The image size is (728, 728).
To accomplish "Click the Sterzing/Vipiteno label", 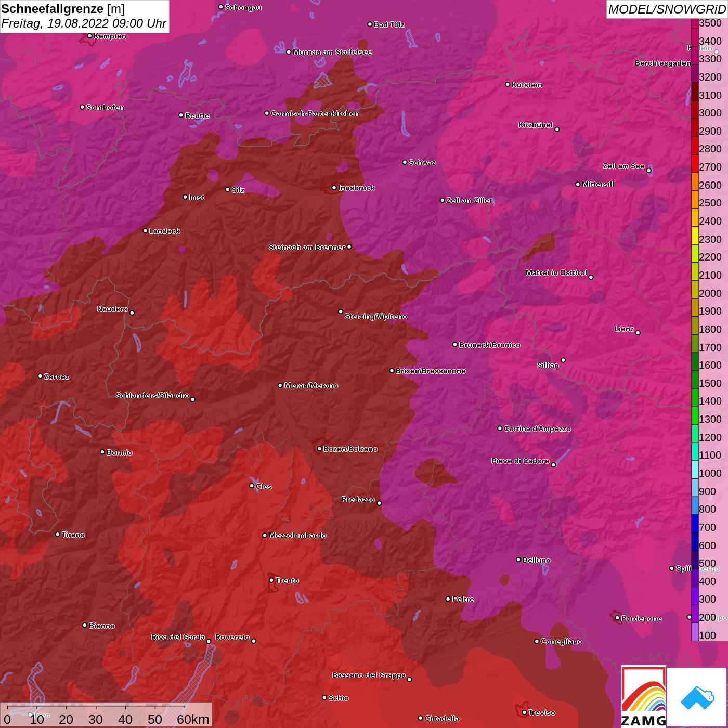I will pos(375,316).
